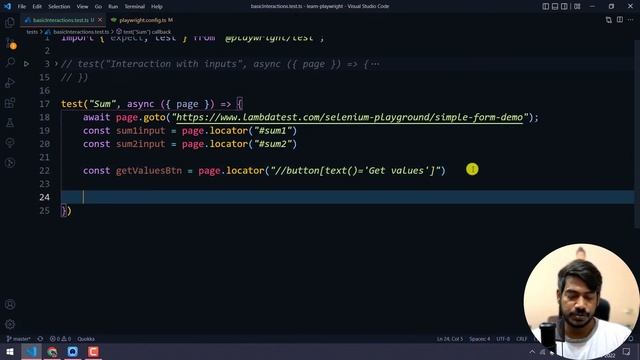Click the CRLF line ending status item
Viewport: 640px width, 360px height.
pos(521,339)
